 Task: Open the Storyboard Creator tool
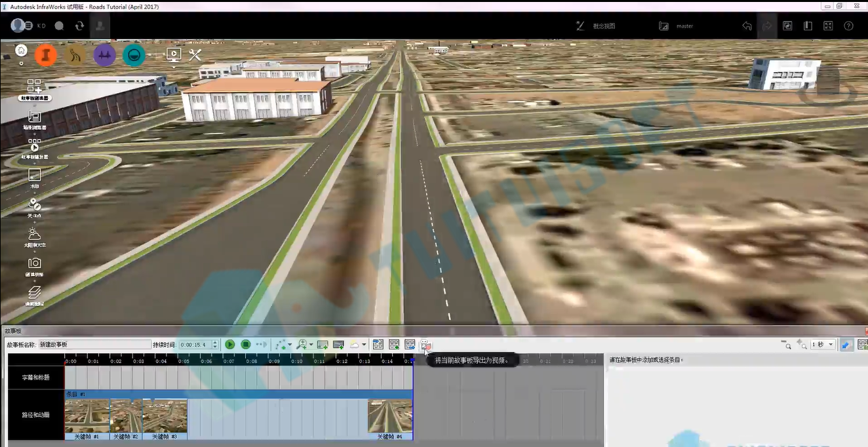coord(34,90)
